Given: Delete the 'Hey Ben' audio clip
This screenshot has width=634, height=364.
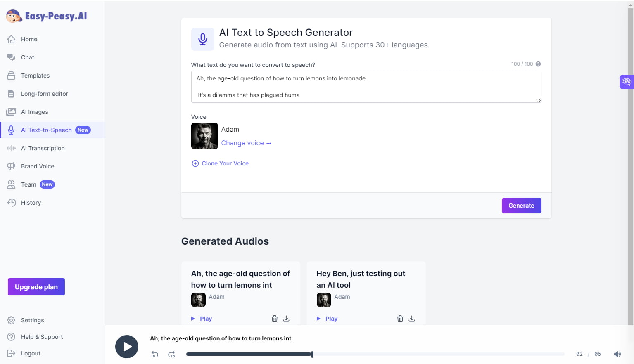Looking at the screenshot, I should coord(400,319).
